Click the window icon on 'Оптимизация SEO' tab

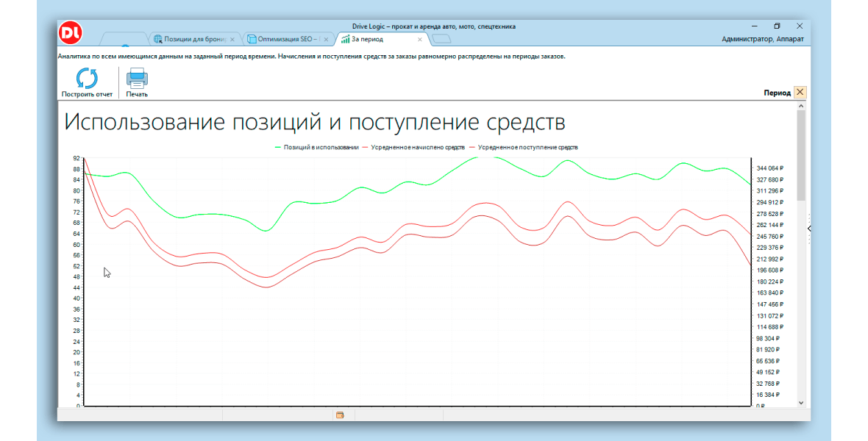(252, 39)
